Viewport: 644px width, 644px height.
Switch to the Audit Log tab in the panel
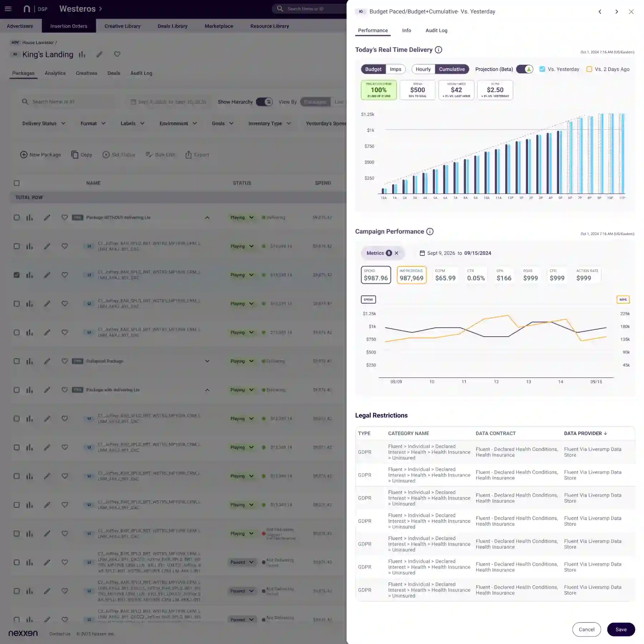pos(436,30)
